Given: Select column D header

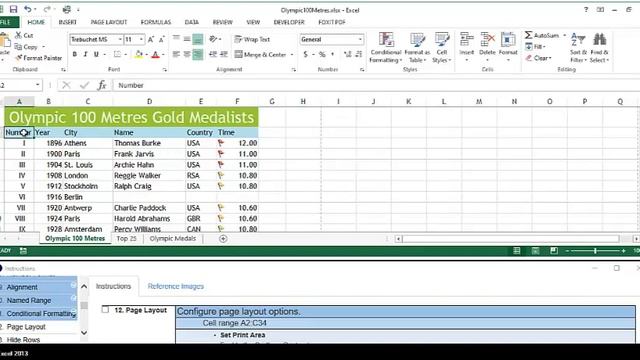Looking at the screenshot, I should pos(149,101).
